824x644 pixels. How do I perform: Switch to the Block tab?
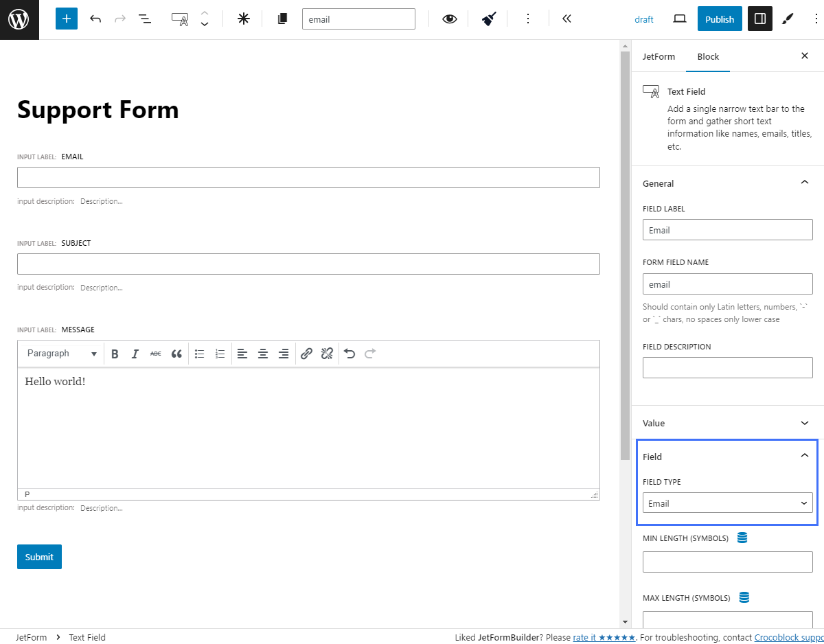(x=708, y=56)
